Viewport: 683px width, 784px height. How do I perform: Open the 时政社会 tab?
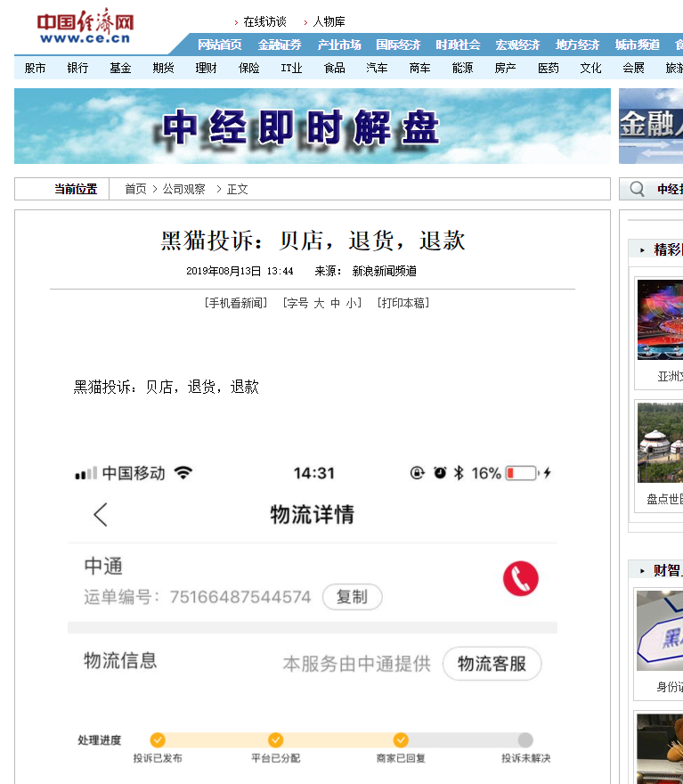point(458,45)
